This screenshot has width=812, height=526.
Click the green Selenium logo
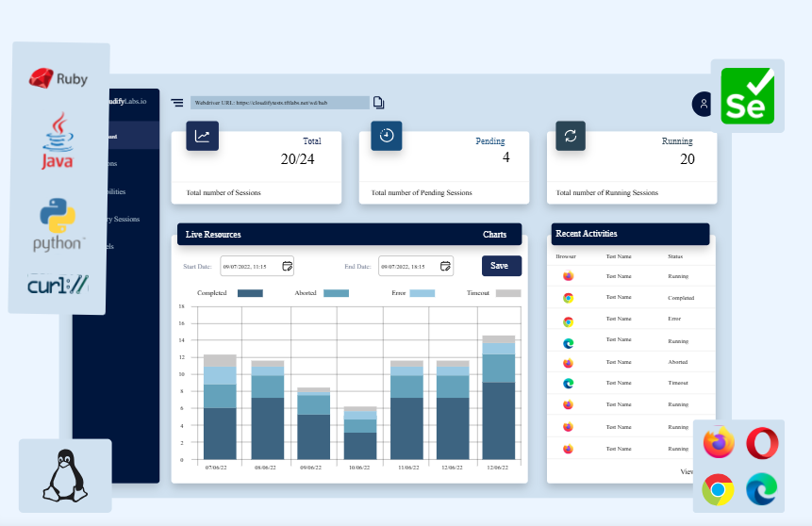click(x=747, y=96)
